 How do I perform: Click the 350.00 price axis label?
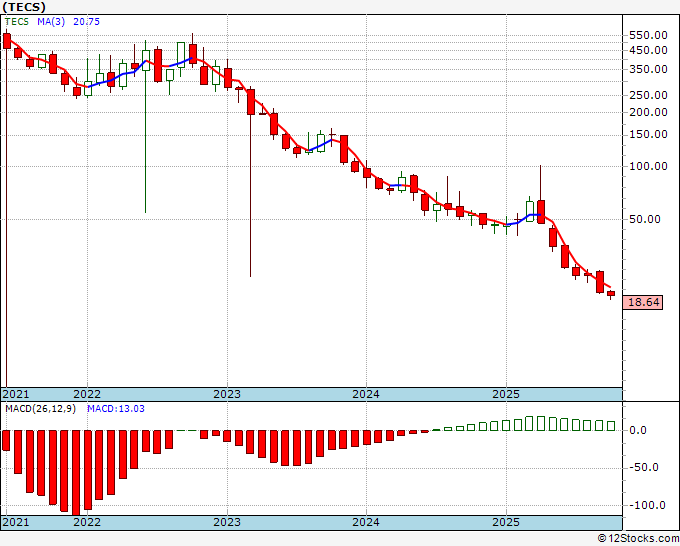click(648, 69)
